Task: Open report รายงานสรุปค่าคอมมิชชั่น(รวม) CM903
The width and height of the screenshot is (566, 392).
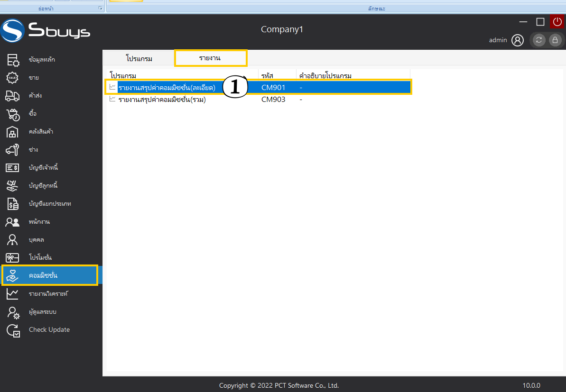Action: (x=162, y=100)
